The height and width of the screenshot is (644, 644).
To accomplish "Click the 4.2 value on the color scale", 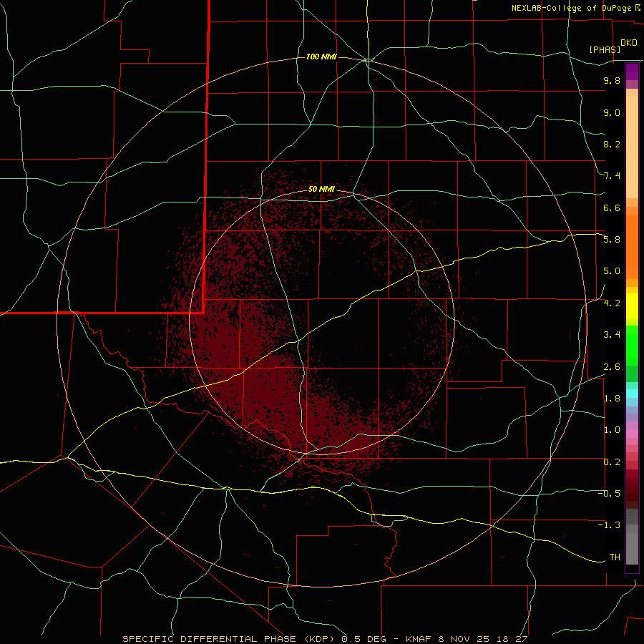I will (612, 303).
